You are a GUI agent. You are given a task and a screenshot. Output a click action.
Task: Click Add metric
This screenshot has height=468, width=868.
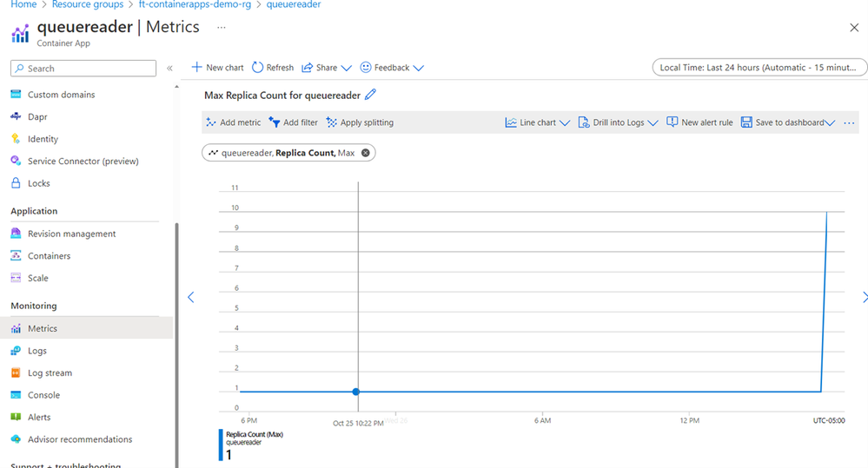[233, 122]
